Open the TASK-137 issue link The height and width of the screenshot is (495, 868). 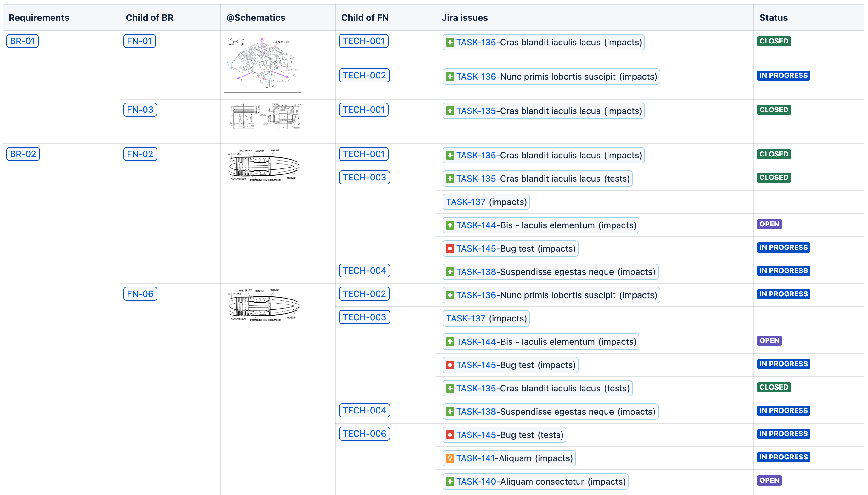tap(465, 202)
